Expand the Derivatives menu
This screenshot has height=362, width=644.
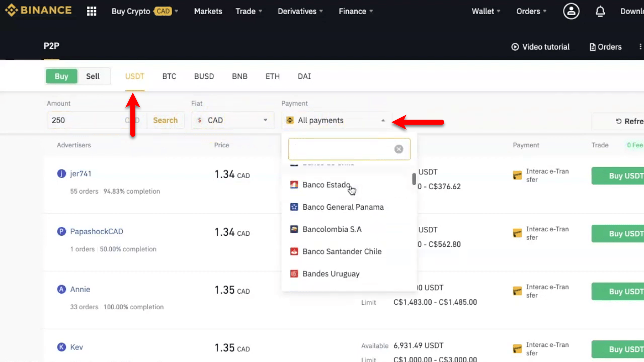click(x=300, y=11)
